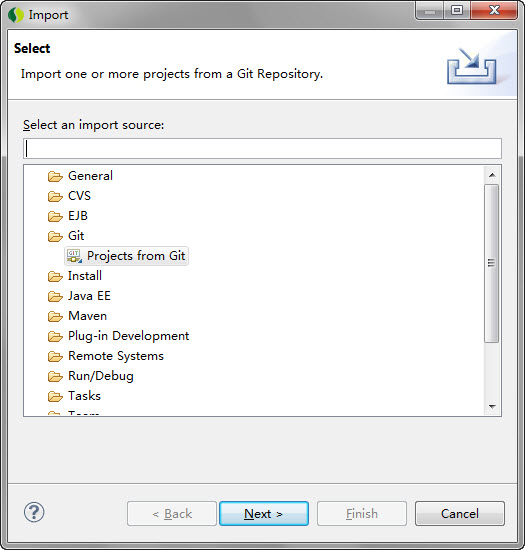
Task: Click the scrollbar down arrow
Action: [492, 407]
